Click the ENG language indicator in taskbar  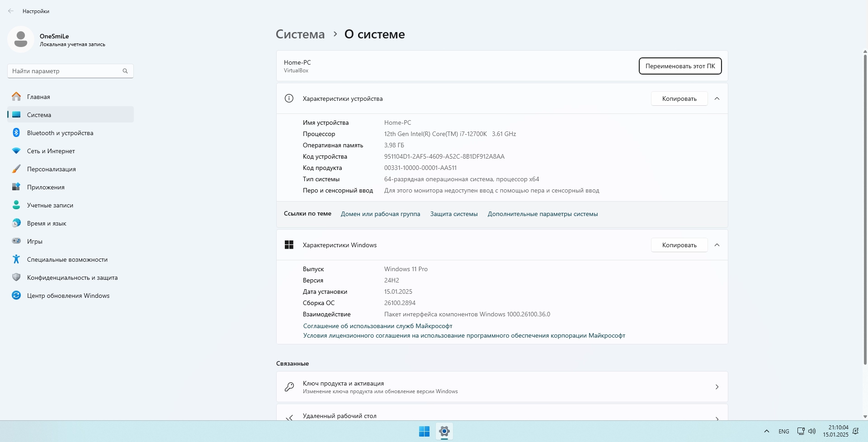pos(784,431)
